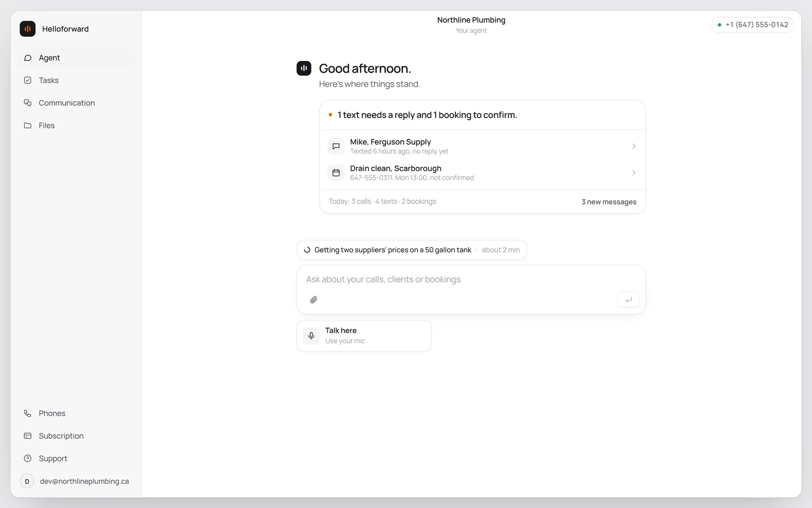
Task: Open the Tasks section
Action: [x=76, y=80]
